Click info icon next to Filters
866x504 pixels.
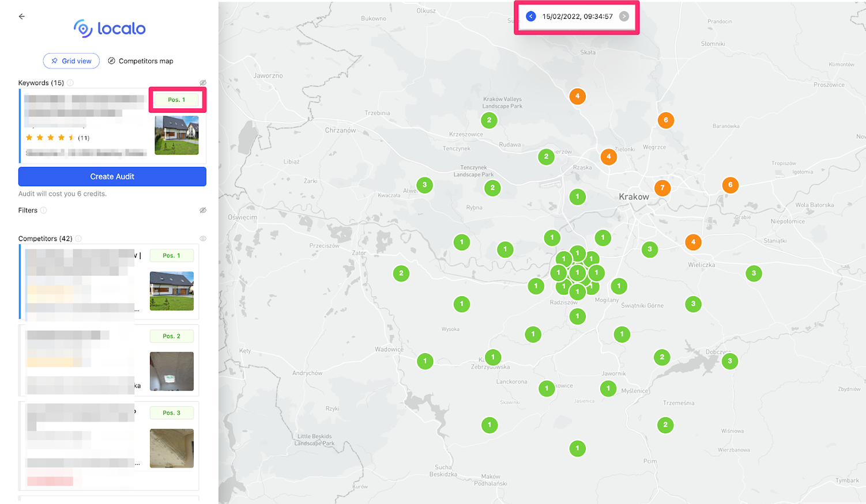[x=44, y=210]
